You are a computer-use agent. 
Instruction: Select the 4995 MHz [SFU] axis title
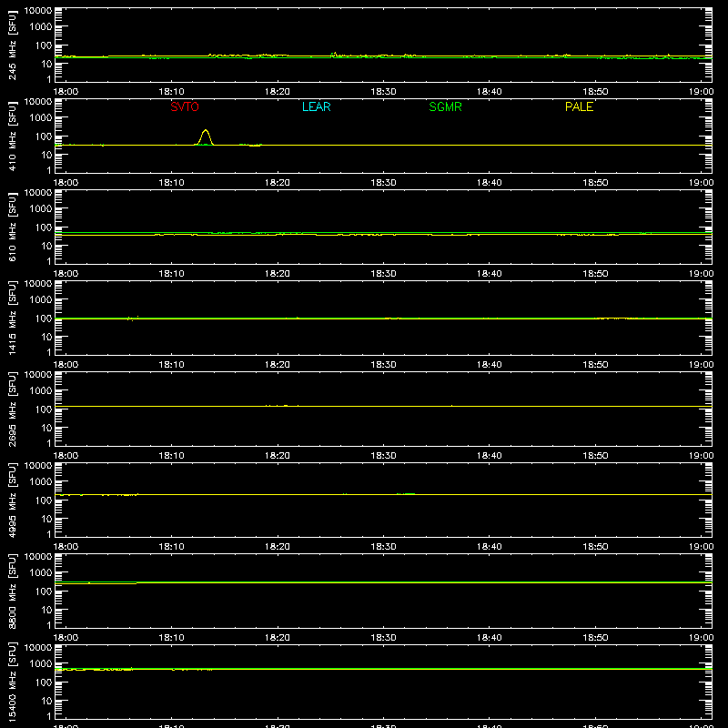pyautogui.click(x=13, y=500)
